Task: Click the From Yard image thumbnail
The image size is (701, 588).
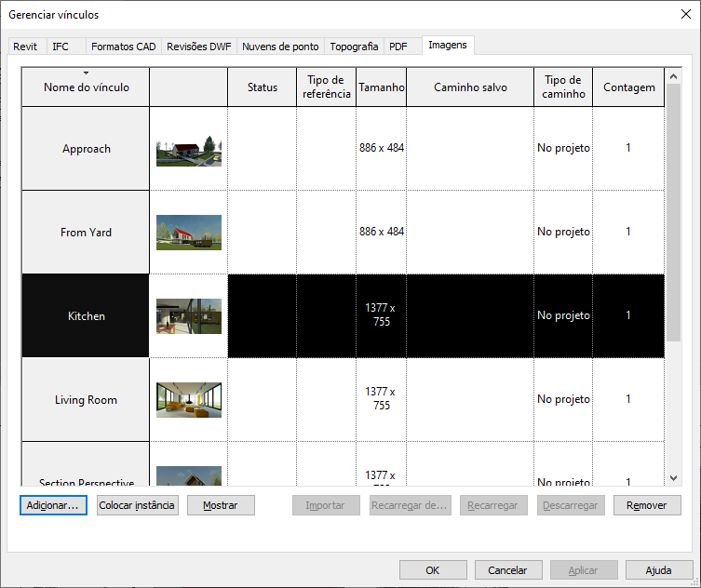Action: click(189, 233)
